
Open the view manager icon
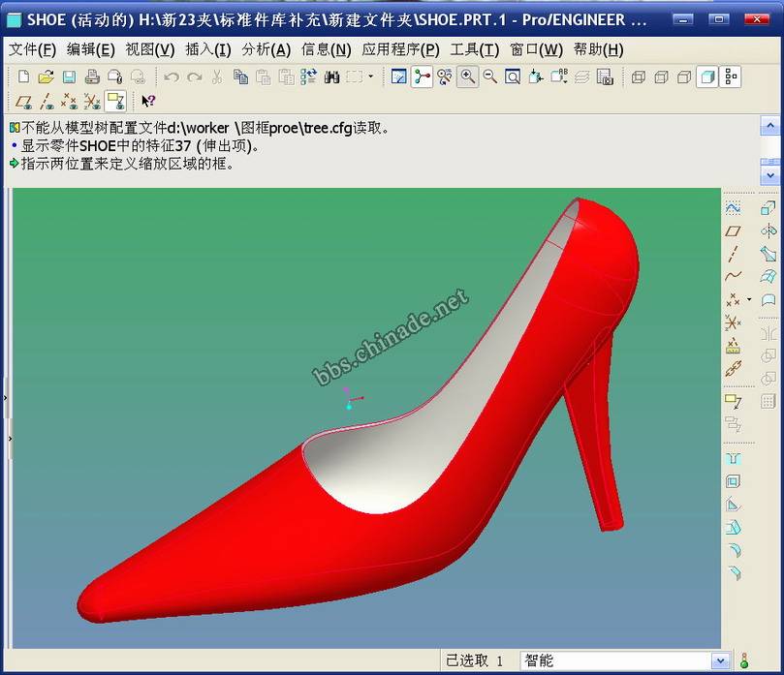coord(605,77)
